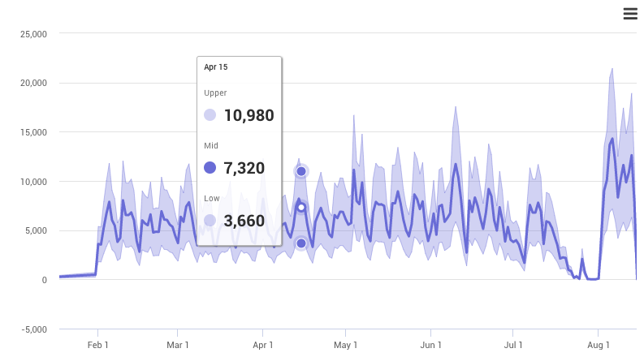Viewport: 644px width, 357px height.
Task: Click the 10,000 y-axis label
Action: (33, 182)
